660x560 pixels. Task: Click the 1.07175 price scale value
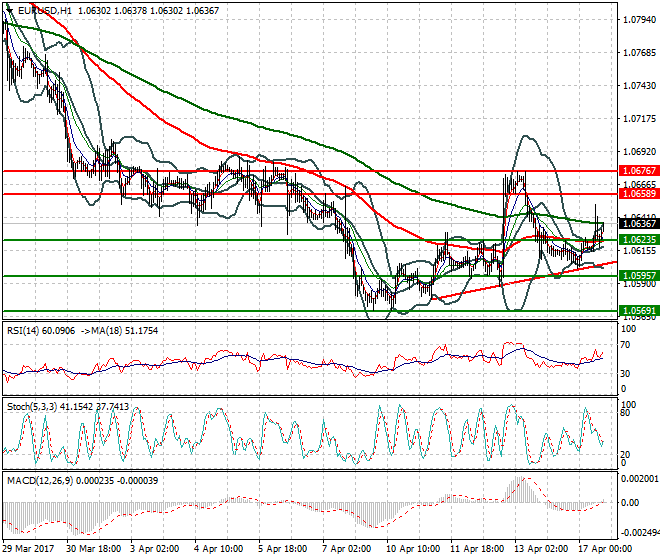(639, 119)
